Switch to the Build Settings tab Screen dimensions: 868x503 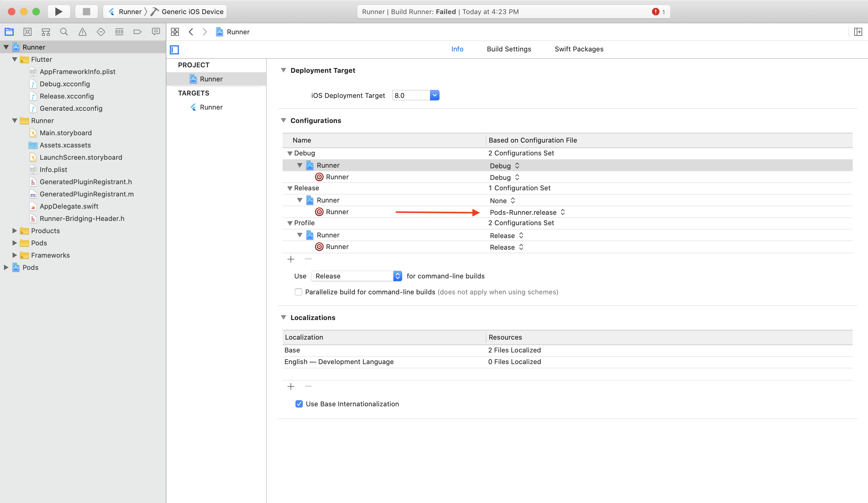coord(509,49)
